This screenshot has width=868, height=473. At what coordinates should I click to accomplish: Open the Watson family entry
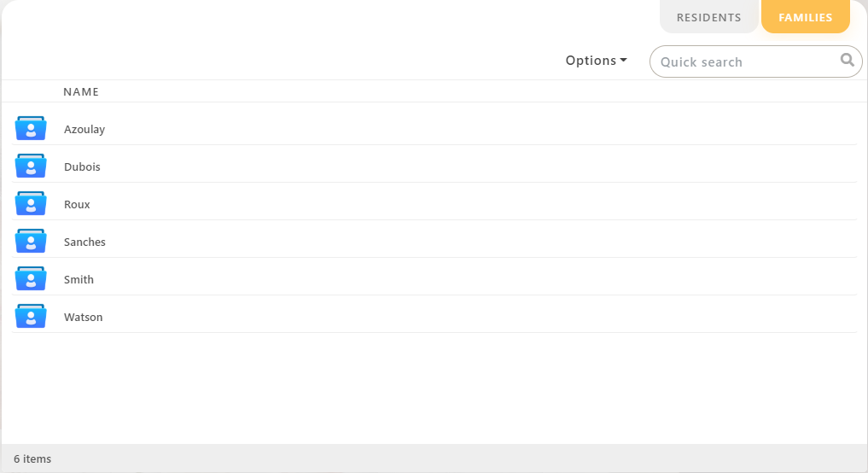point(83,318)
